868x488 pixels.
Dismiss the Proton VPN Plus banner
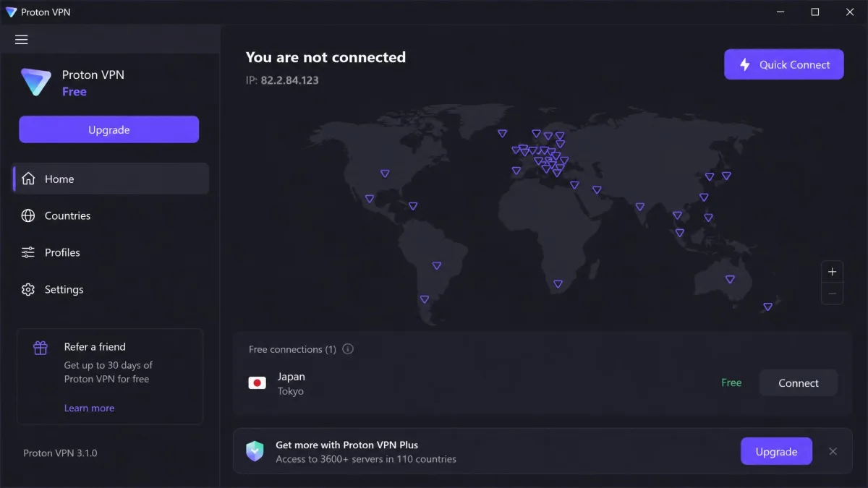point(833,451)
